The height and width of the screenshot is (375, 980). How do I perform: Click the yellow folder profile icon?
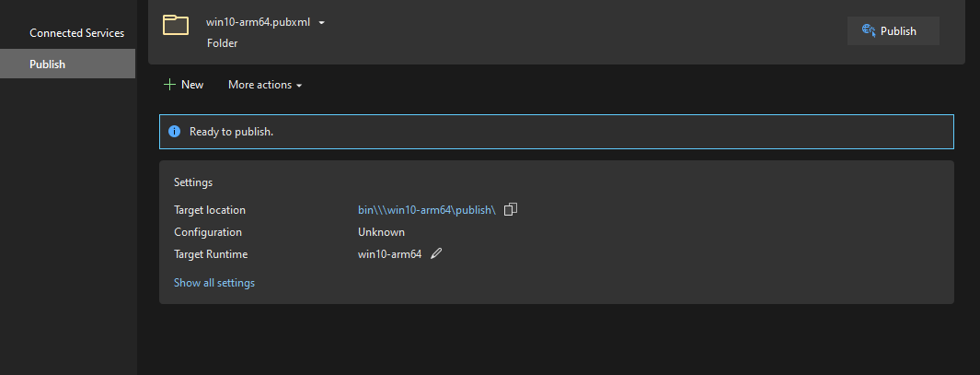pyautogui.click(x=176, y=25)
